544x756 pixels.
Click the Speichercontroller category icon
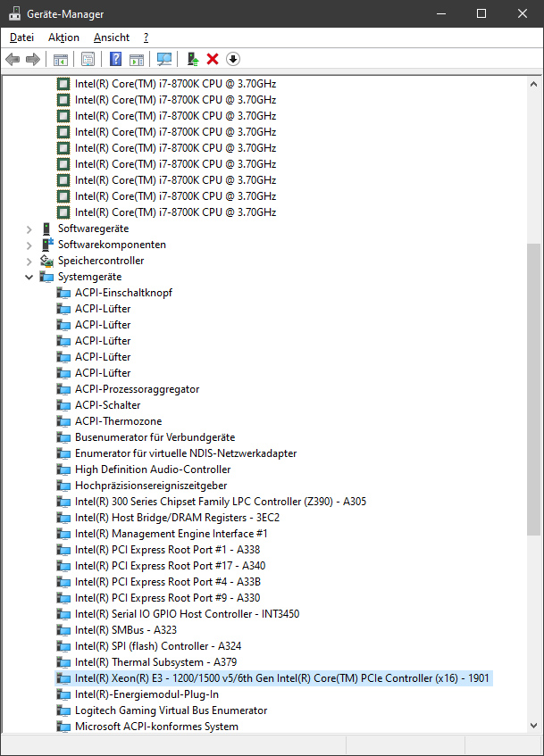click(46, 261)
